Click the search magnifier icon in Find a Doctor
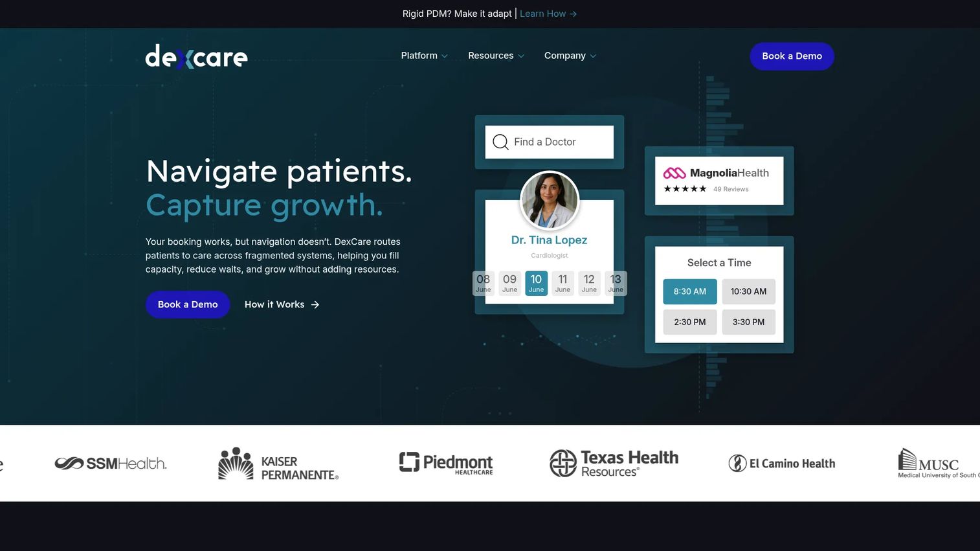The image size is (980, 551). (x=500, y=142)
